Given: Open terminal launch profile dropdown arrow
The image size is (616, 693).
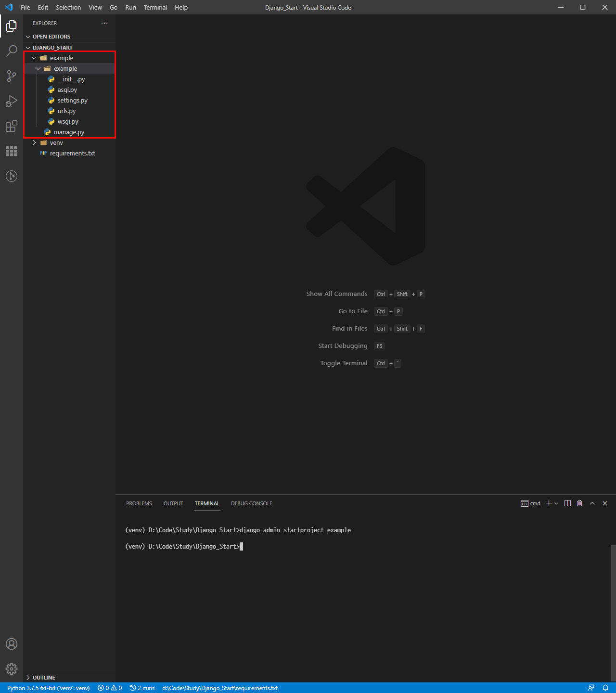Looking at the screenshot, I should tap(556, 503).
